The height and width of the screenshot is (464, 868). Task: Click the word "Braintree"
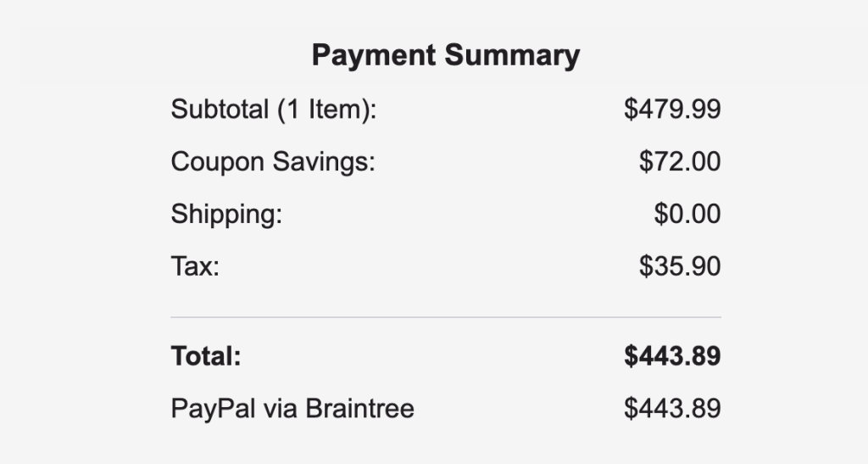(359, 409)
